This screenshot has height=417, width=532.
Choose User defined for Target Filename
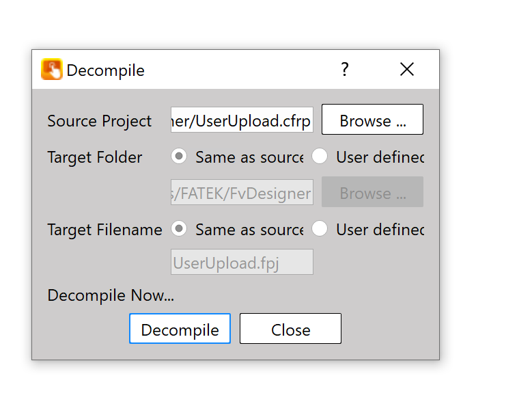320,229
